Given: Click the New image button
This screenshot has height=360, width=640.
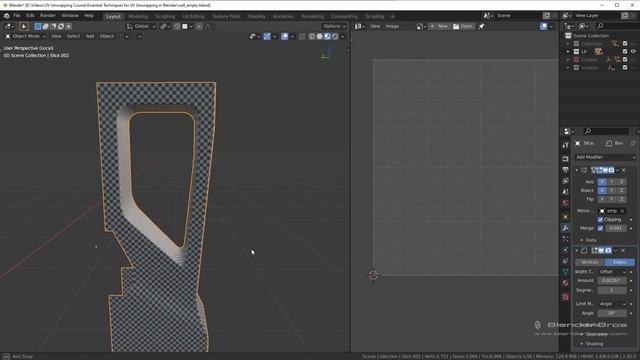Looking at the screenshot, I should (439, 26).
